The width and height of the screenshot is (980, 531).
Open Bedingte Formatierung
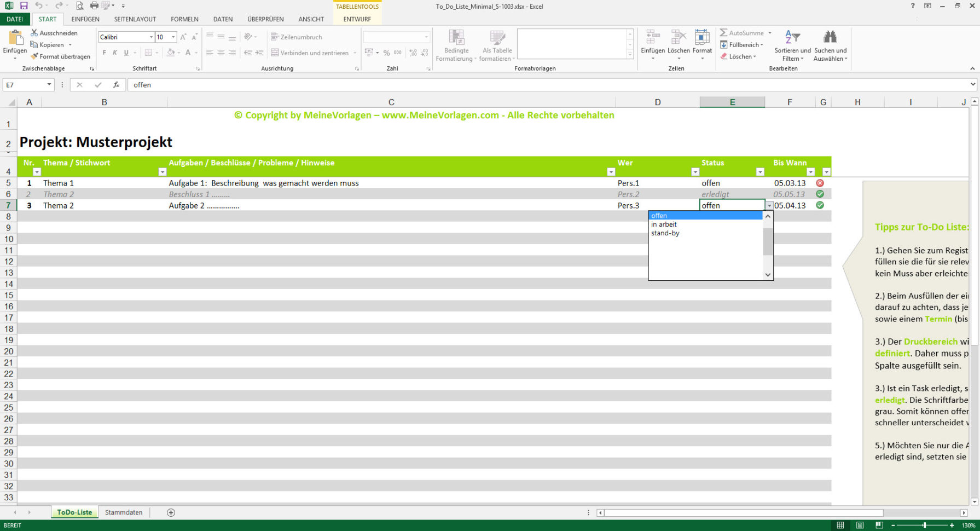click(456, 46)
